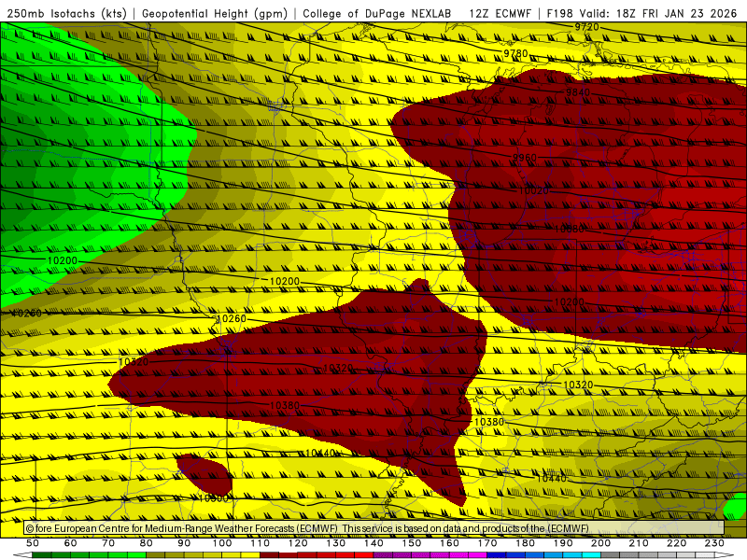747x560 pixels.
Task: Click the 150 value on the color scale
Action: click(411, 543)
